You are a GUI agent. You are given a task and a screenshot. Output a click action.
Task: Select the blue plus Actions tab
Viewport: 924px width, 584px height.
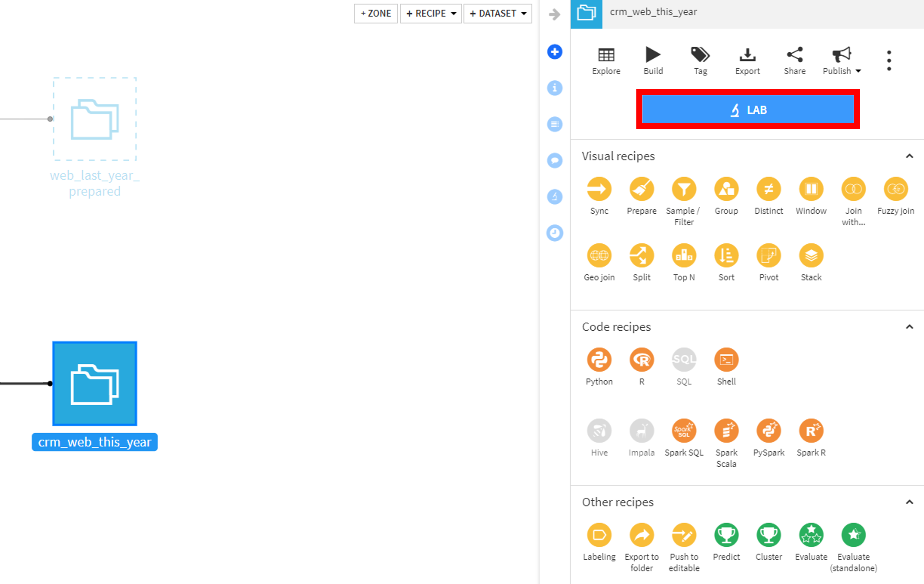[554, 51]
